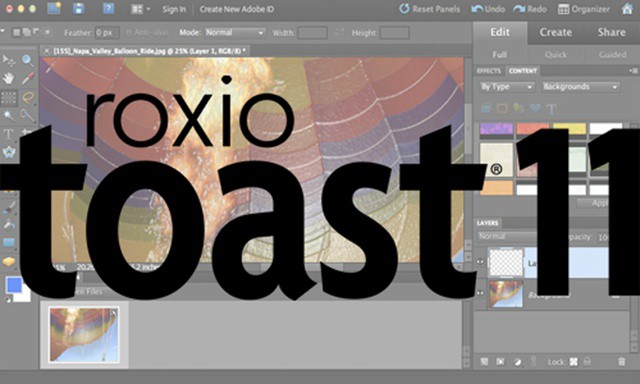Click the Background layer thumbnail
This screenshot has height=384, width=640.
(x=506, y=294)
